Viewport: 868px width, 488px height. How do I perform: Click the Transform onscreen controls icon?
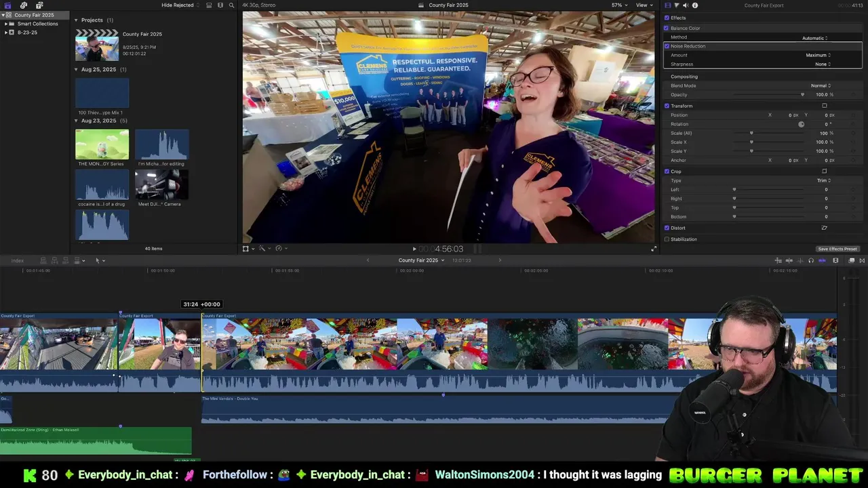coord(825,106)
